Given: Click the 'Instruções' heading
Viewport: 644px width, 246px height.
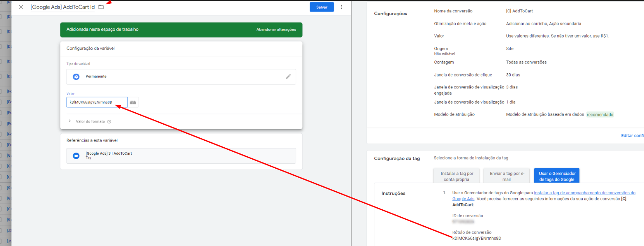Looking at the screenshot, I should [x=393, y=193].
